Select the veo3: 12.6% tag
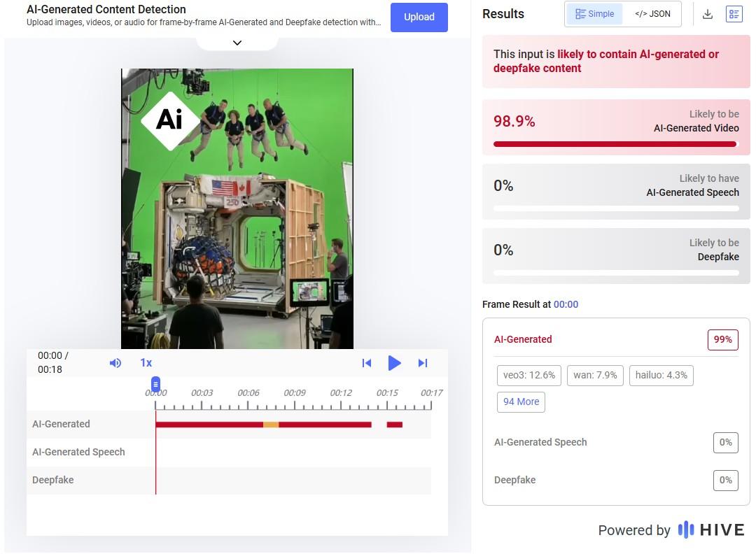The width and height of the screenshot is (756, 554). coord(529,375)
